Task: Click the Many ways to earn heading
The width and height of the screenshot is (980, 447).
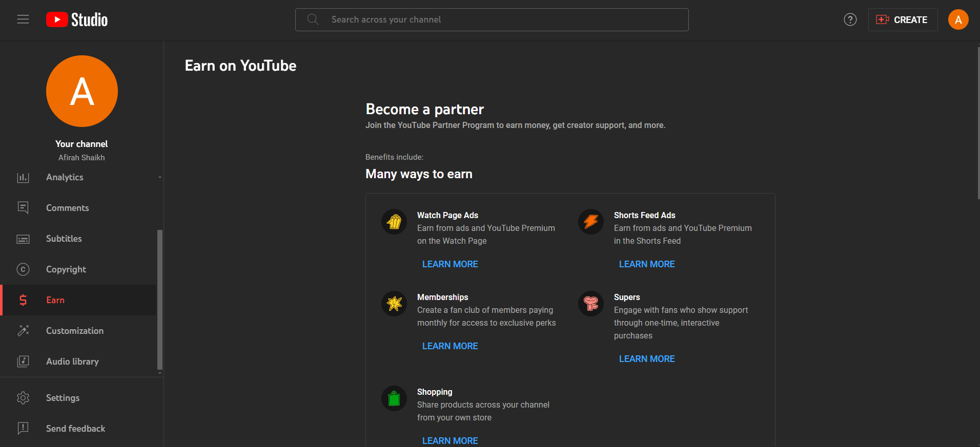Action: (x=419, y=174)
